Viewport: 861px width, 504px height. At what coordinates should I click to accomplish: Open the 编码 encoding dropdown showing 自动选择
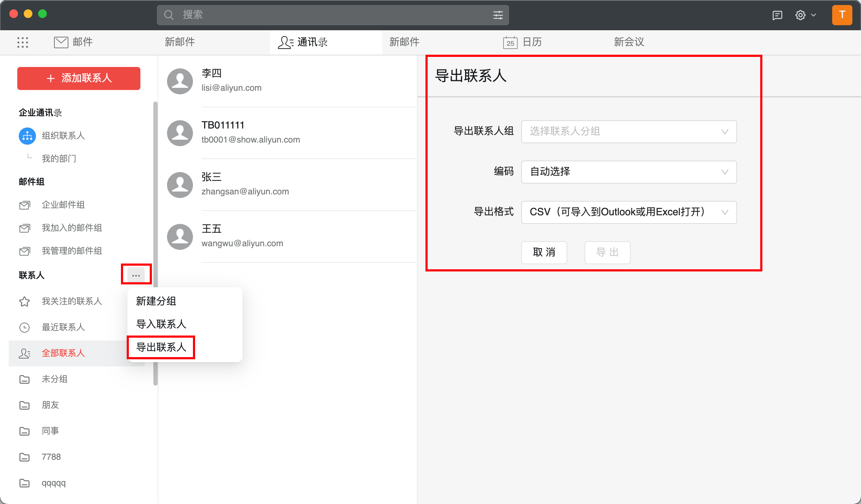628,172
